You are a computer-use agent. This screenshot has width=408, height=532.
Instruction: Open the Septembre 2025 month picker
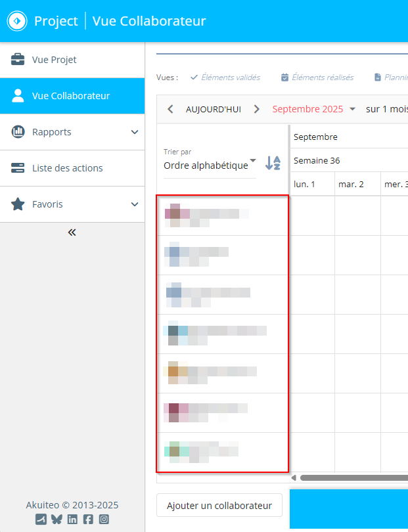pyautogui.click(x=313, y=109)
